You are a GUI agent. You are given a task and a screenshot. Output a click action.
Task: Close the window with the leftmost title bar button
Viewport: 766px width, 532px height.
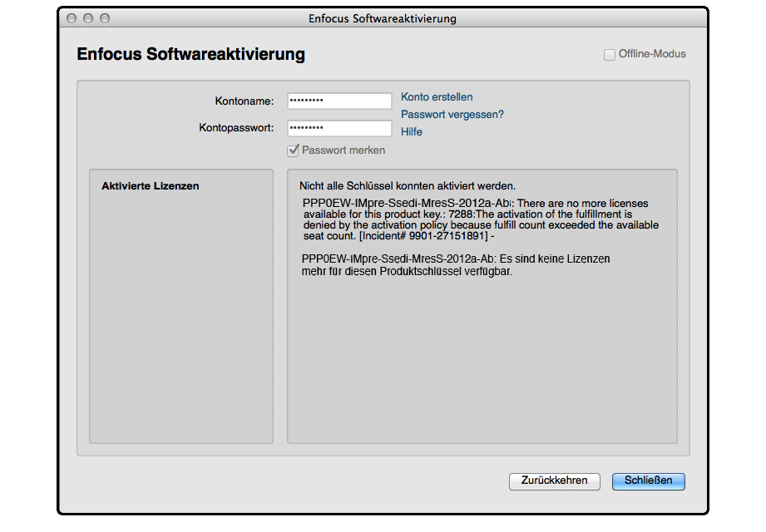coord(72,18)
